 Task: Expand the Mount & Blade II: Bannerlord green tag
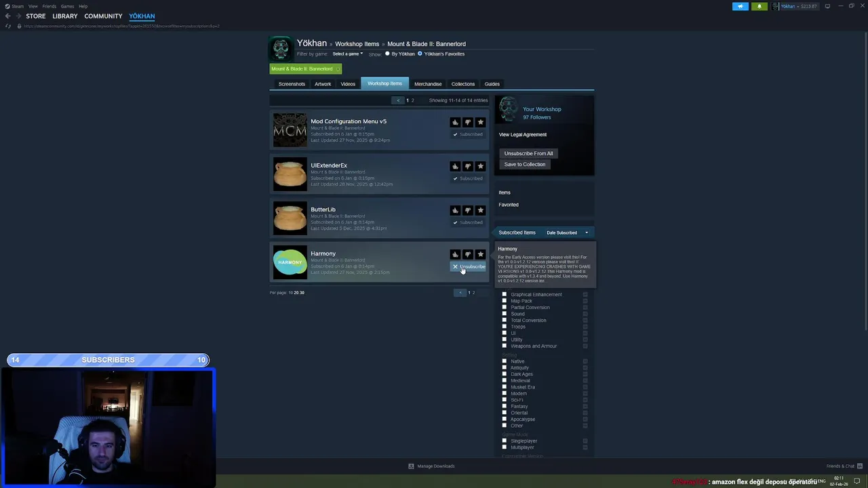tap(305, 68)
